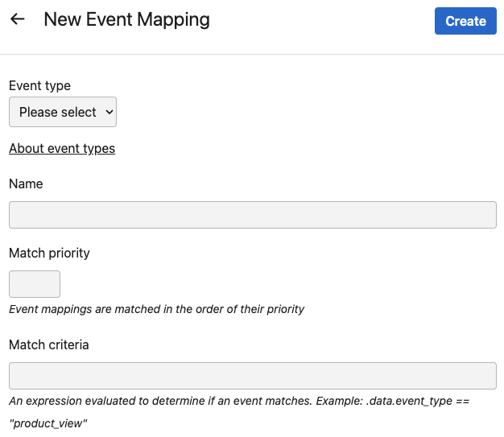
Task: Click the Match priority number field
Action: pyautogui.click(x=35, y=284)
